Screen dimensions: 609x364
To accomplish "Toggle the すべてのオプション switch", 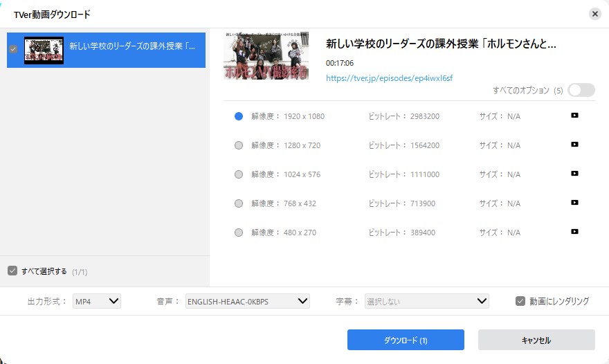I will point(581,90).
